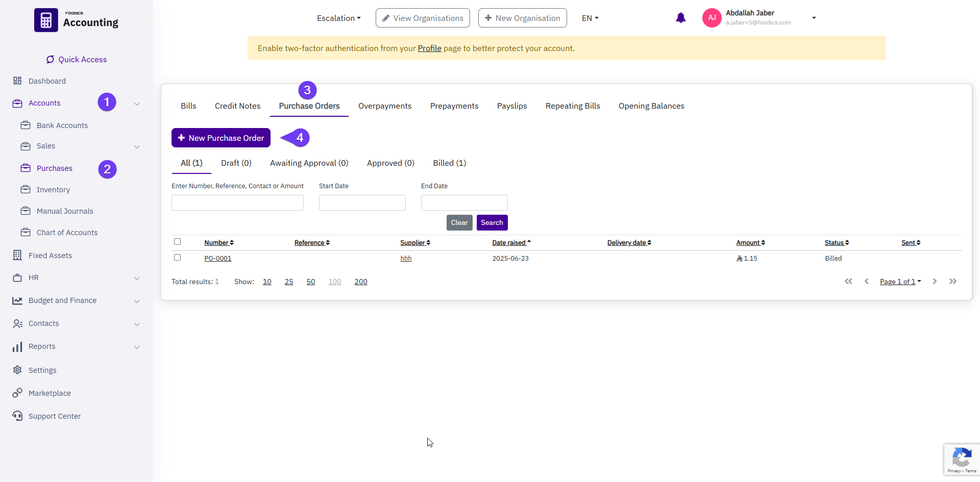Screen dimensions: 980x482
Task: Click the notification bell icon
Action: [680, 18]
